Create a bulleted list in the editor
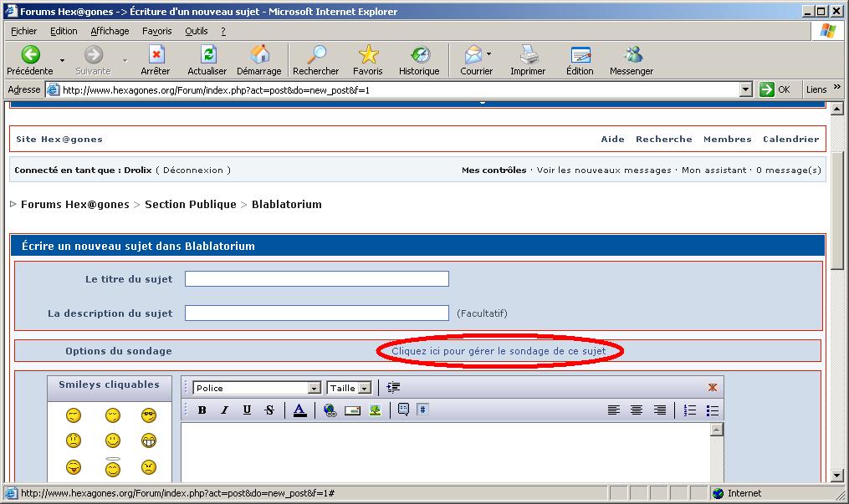Viewport: 849px width, 504px height. click(x=713, y=410)
